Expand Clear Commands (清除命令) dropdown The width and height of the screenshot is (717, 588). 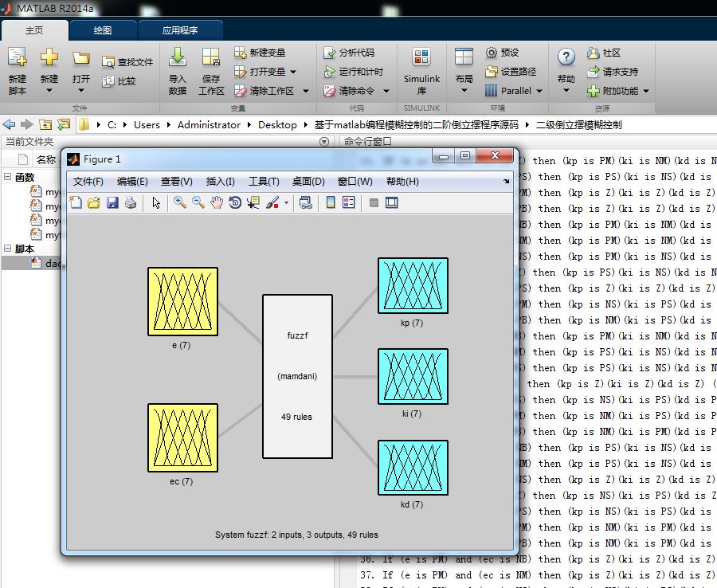point(386,91)
